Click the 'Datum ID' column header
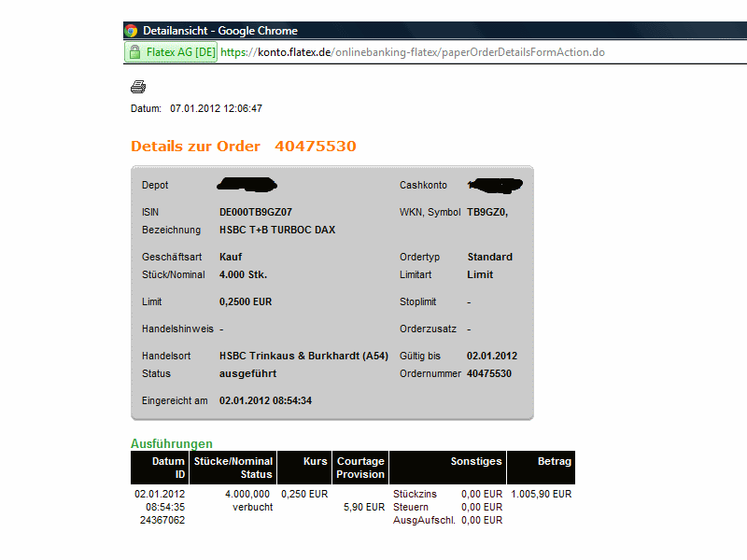 160,468
